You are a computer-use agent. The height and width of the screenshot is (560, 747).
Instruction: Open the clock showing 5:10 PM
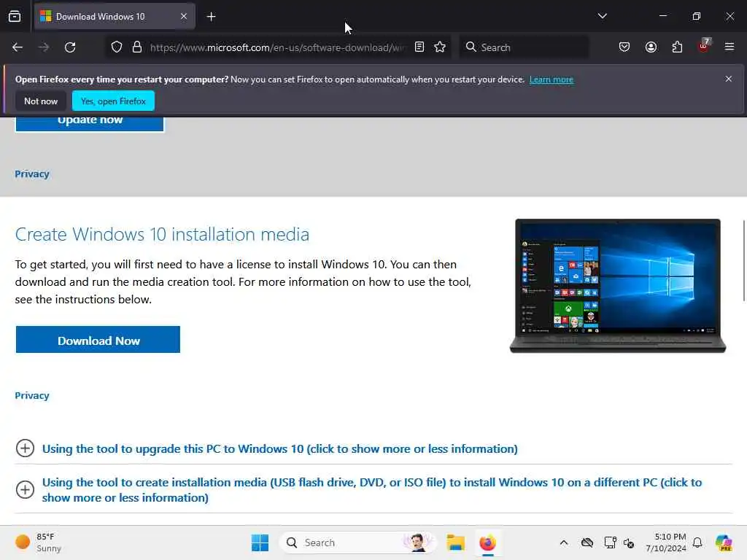[666, 542]
